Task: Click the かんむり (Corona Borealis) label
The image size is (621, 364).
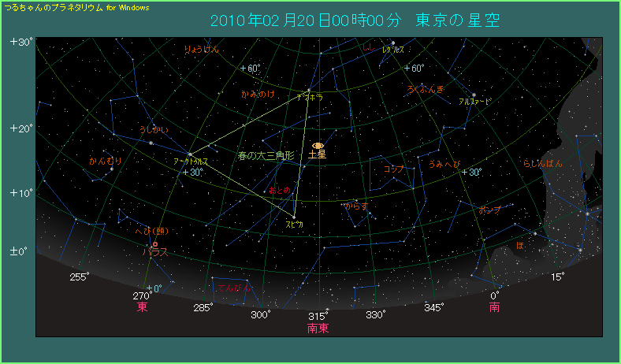Action: [106, 162]
